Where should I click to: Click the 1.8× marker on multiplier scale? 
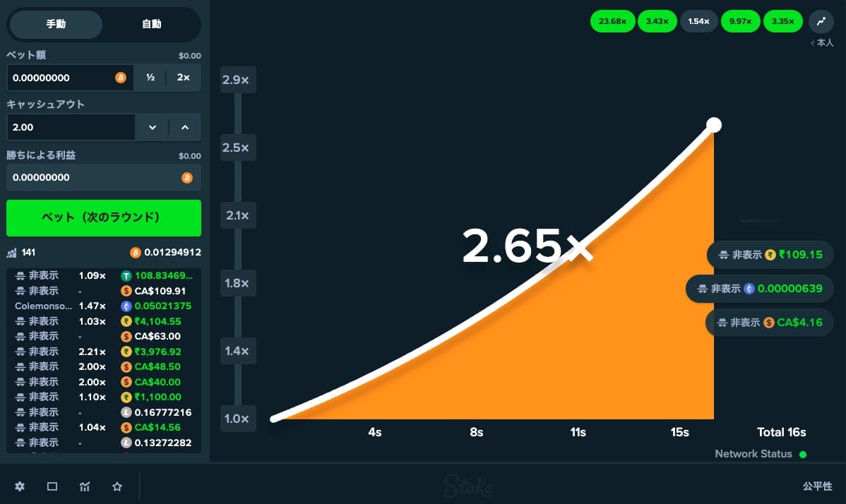238,284
